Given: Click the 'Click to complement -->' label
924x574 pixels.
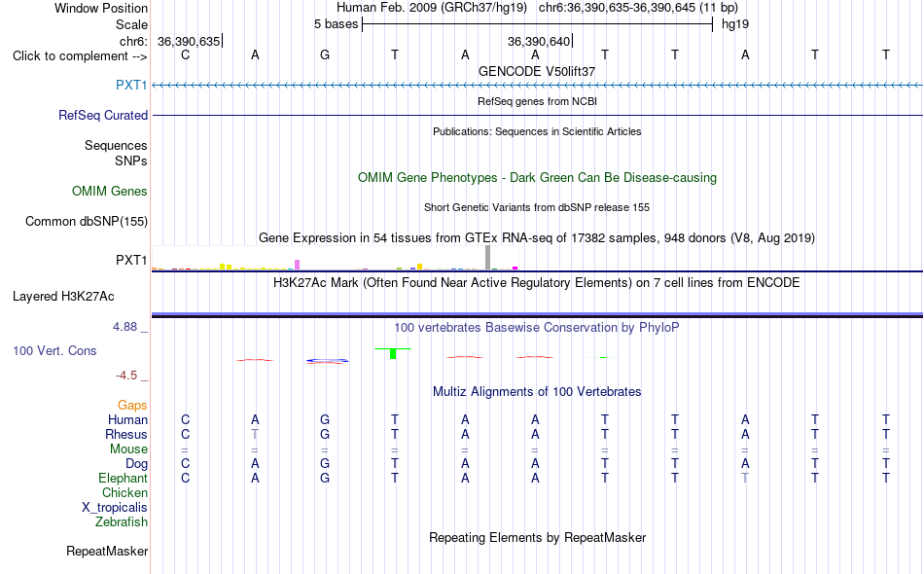Looking at the screenshot, I should coord(80,56).
